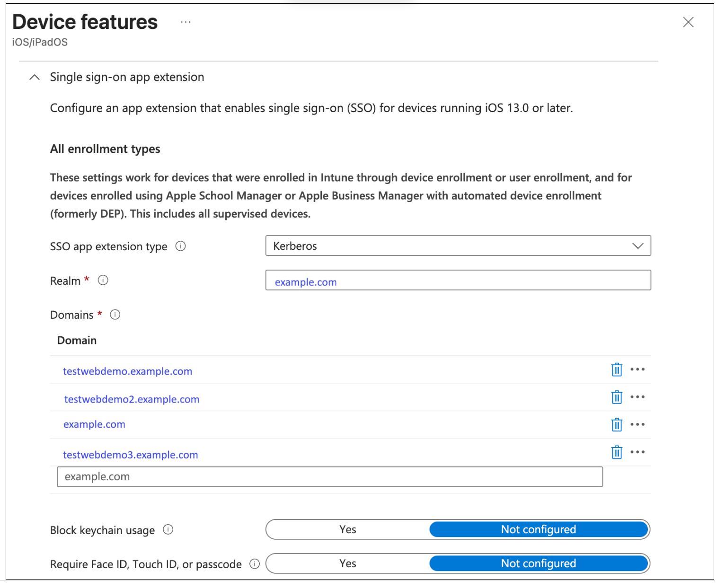Delete the testwebdemo3.example.com domain entry
717x588 pixels.
(616, 452)
